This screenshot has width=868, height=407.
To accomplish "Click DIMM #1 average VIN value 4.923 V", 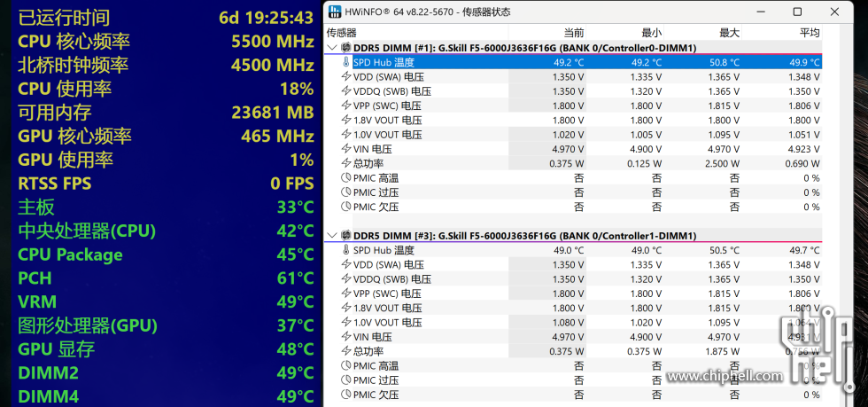I will point(804,149).
